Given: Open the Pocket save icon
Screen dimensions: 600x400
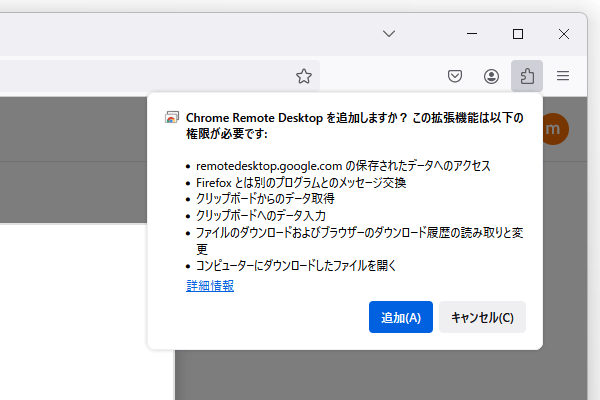Looking at the screenshot, I should point(455,76).
